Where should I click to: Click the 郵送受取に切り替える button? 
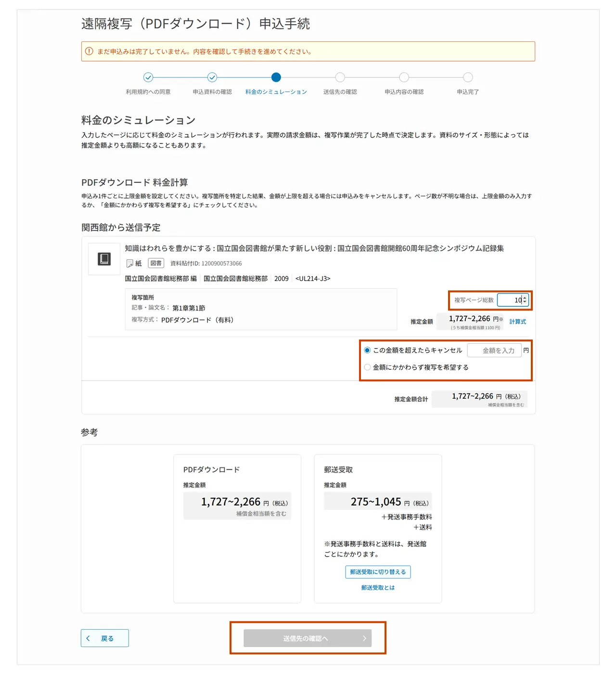pos(378,572)
